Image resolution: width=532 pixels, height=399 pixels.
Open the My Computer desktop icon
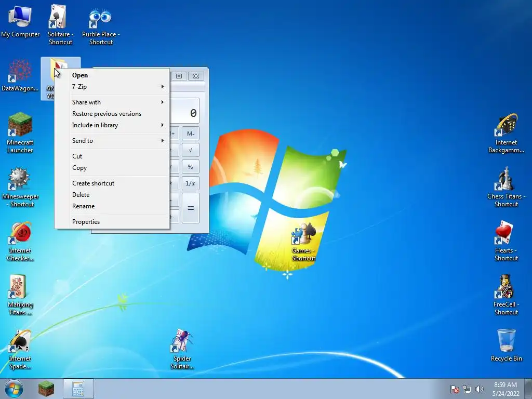[20, 22]
